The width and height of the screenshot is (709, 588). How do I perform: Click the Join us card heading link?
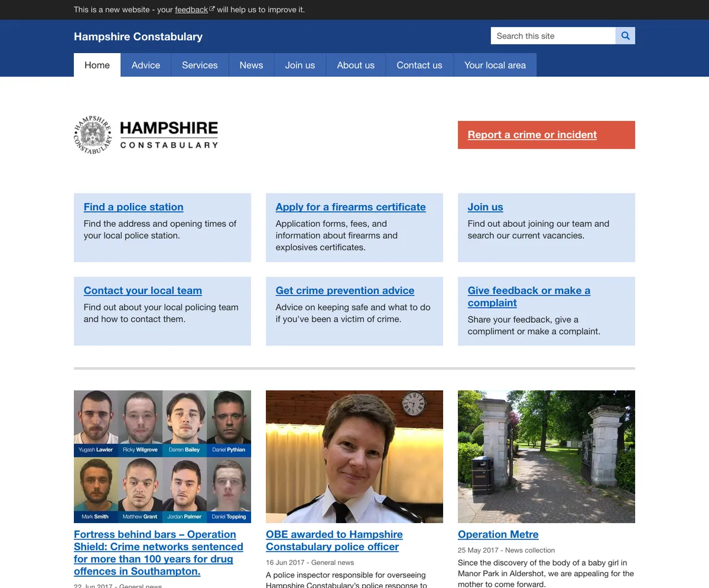coord(486,207)
